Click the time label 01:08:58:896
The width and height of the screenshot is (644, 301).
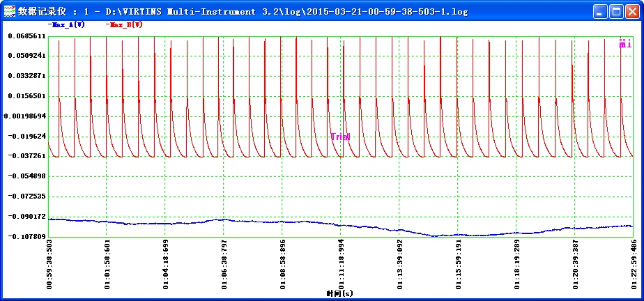[x=282, y=265]
